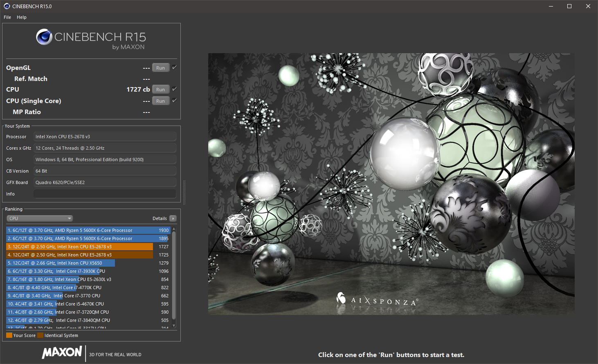598x364 pixels.
Task: Select ranking row 11 Core i7-3720QM
Action: click(x=88, y=312)
